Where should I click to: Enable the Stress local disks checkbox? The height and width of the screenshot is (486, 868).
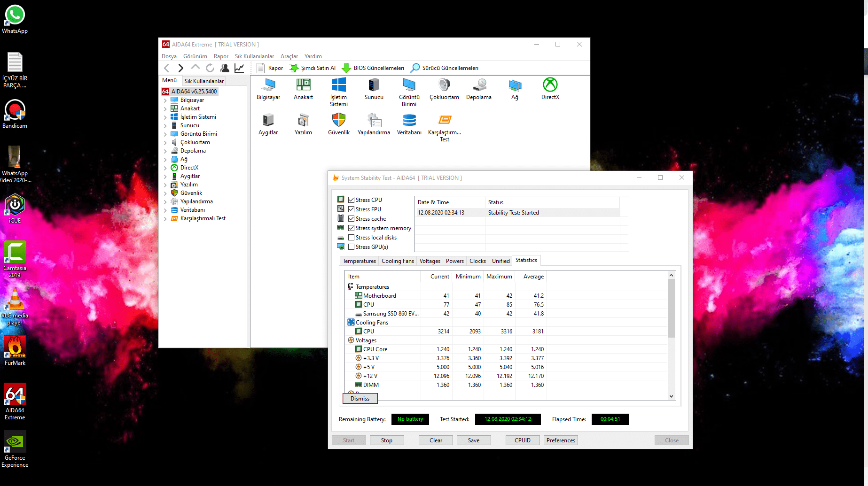coord(351,237)
